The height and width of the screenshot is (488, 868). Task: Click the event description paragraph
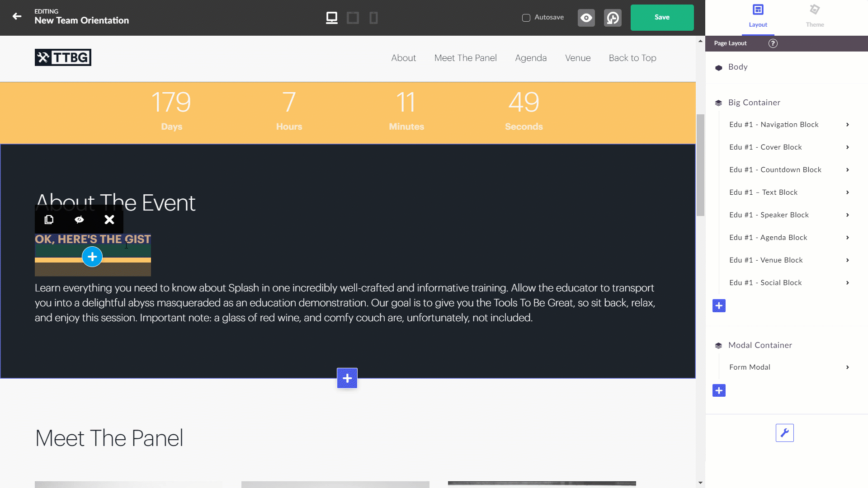click(x=345, y=303)
